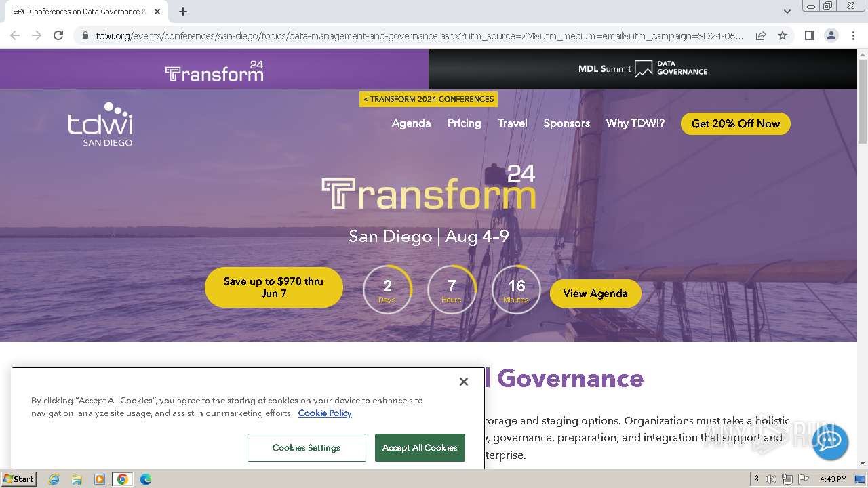868x488 pixels.
Task: Open the live chat bubble icon
Action: click(829, 442)
